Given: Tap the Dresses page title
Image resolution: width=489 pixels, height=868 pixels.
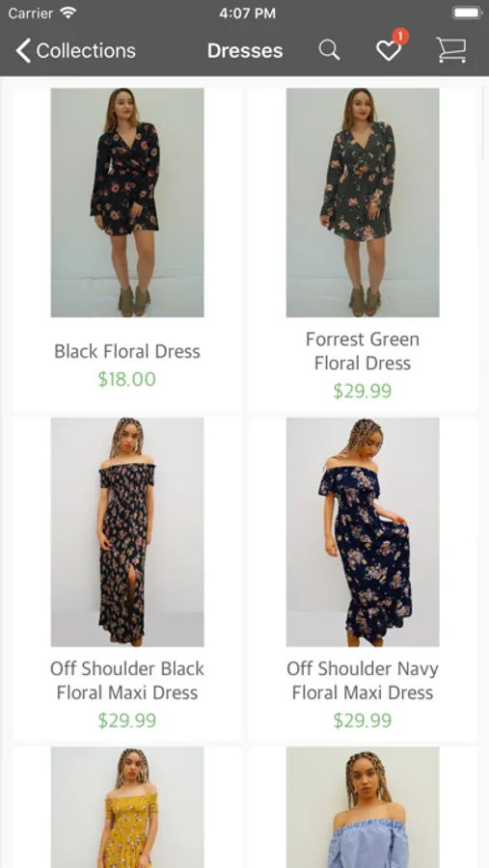Looking at the screenshot, I should (245, 51).
